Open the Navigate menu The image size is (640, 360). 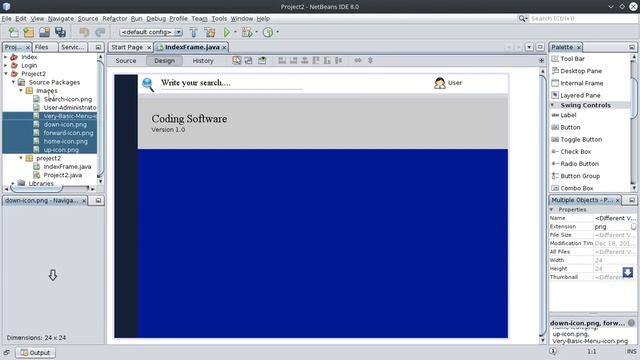click(61, 19)
